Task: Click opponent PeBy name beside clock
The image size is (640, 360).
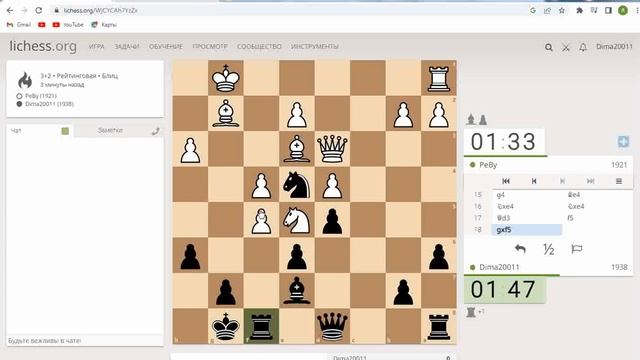Action: coord(488,165)
